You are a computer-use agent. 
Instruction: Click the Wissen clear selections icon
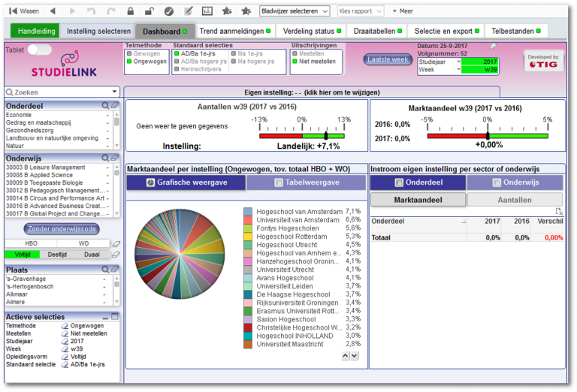click(14, 11)
